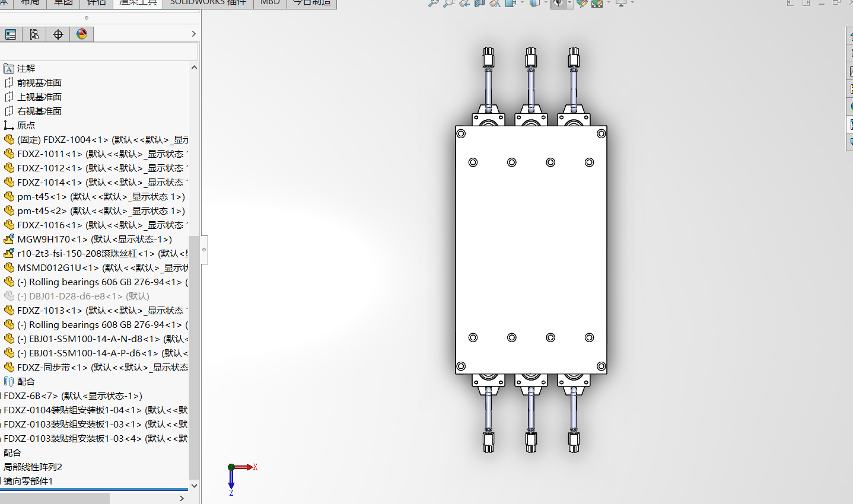The width and height of the screenshot is (853, 504).
Task: Open the DisplayManager color ball tab
Action: 82,34
